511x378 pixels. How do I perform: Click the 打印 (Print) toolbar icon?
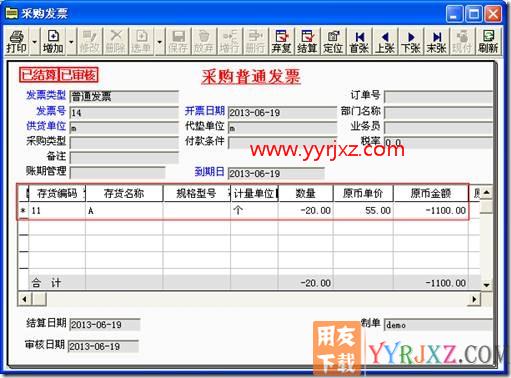[16, 42]
